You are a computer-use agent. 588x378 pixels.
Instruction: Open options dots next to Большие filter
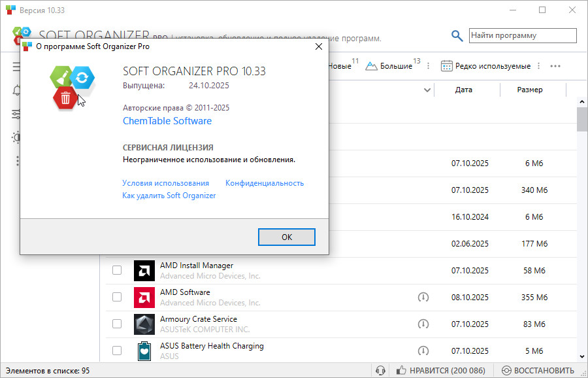click(429, 66)
